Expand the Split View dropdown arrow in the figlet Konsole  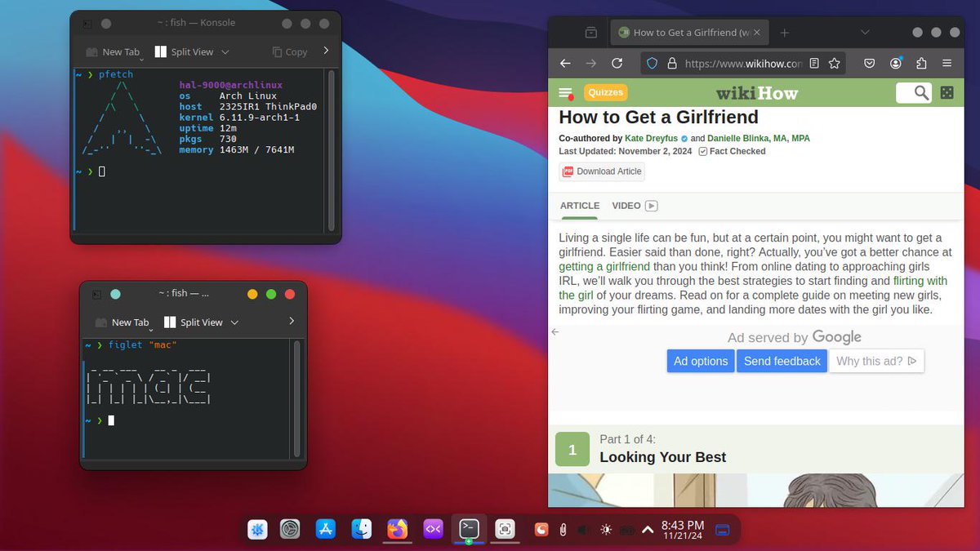point(234,322)
